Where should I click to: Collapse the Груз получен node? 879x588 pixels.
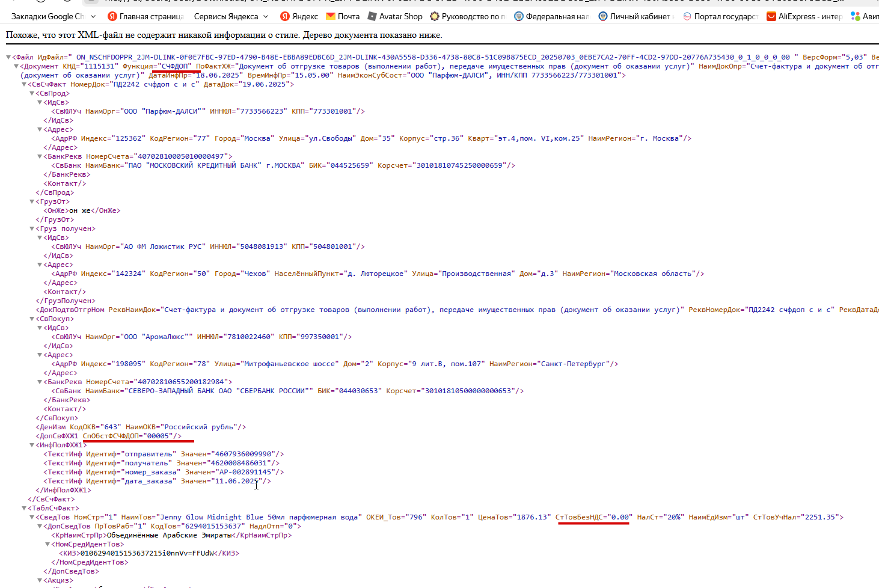(x=32, y=229)
